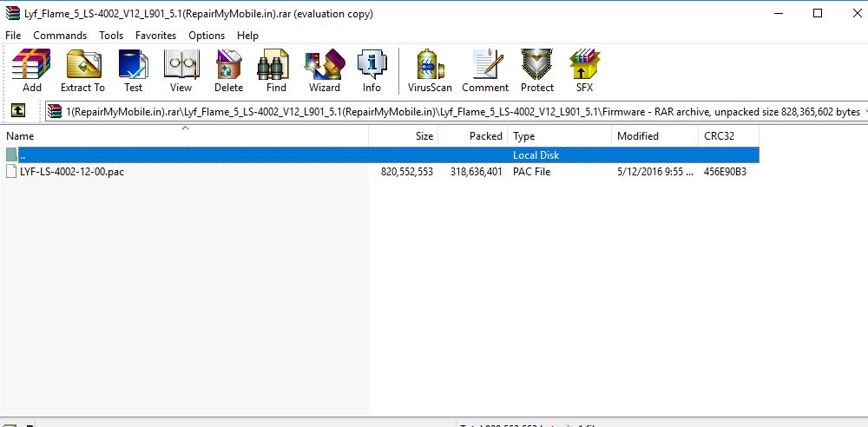Open the File menu
This screenshot has height=427, width=868.
(x=13, y=36)
